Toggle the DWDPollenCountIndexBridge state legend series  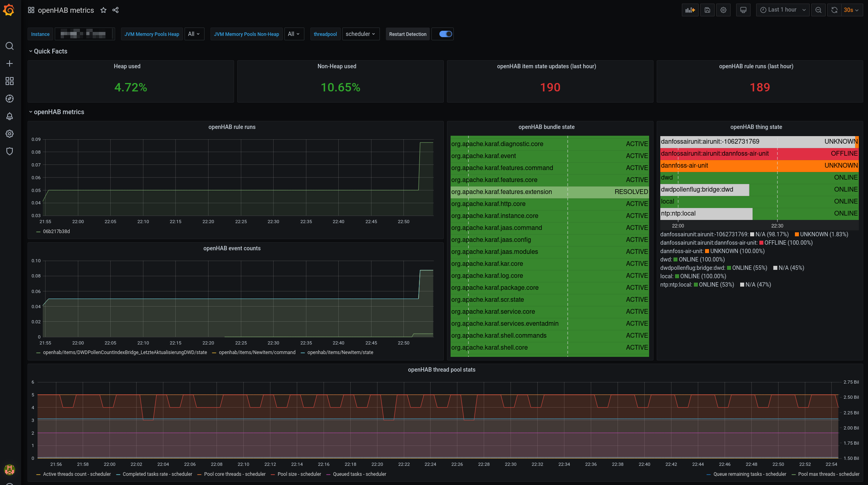[125, 352]
